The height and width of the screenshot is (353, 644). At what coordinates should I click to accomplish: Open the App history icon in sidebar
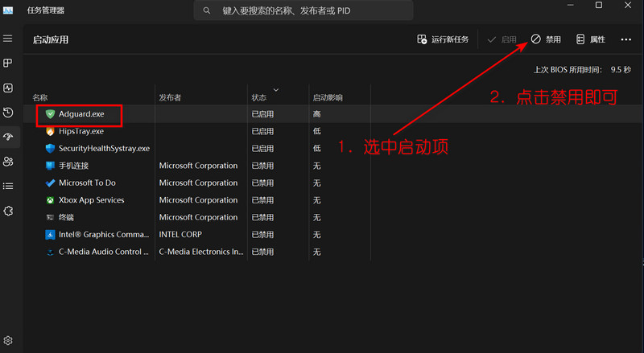point(8,113)
